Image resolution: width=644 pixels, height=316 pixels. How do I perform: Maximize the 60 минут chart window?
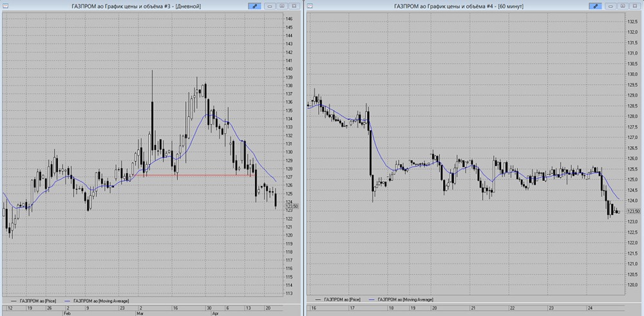pyautogui.click(x=623, y=6)
